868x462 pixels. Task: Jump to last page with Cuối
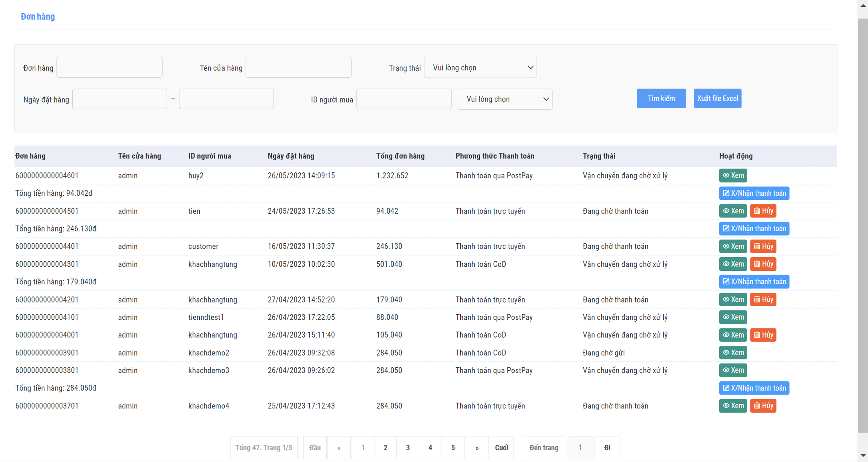[501, 448]
